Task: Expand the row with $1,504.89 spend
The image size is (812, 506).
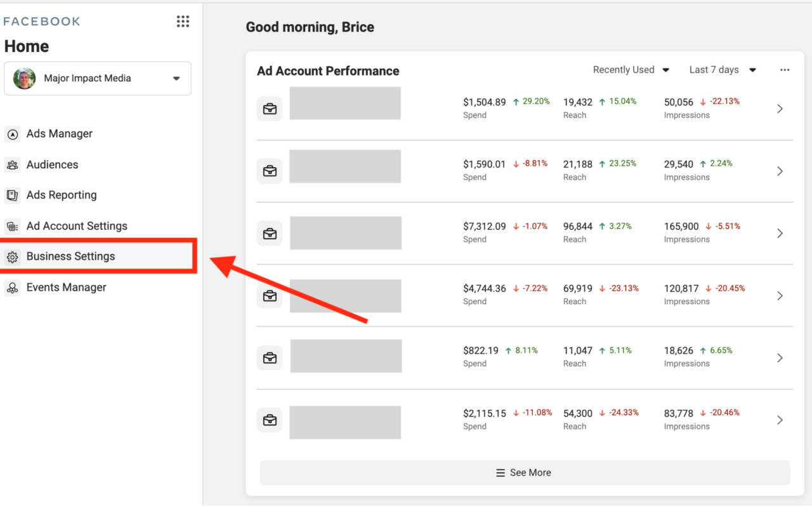Action: (780, 109)
